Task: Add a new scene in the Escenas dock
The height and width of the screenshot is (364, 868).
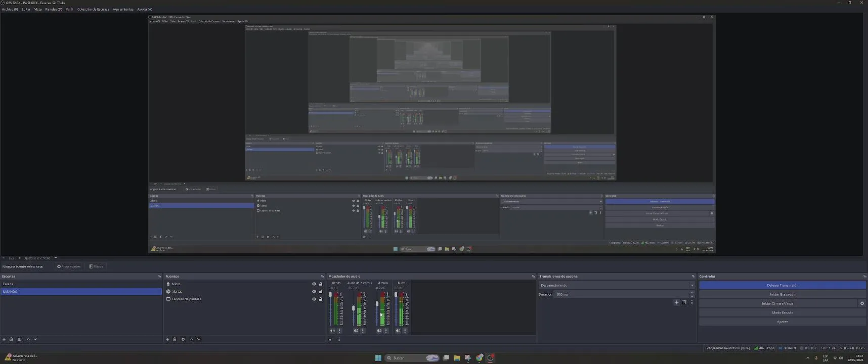Action: 4,339
